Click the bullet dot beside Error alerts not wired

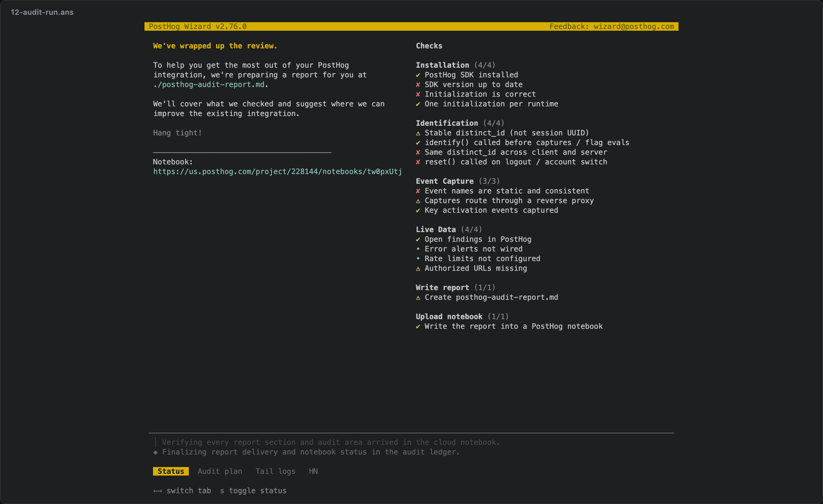[x=418, y=249]
